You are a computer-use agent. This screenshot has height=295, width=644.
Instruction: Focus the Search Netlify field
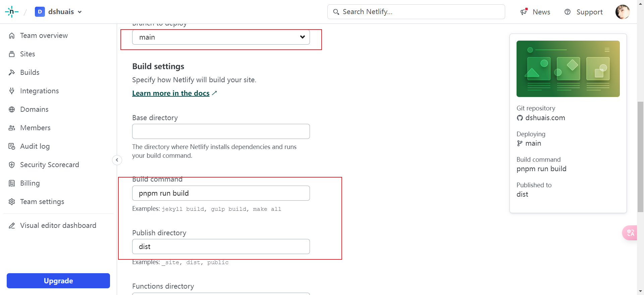(416, 12)
